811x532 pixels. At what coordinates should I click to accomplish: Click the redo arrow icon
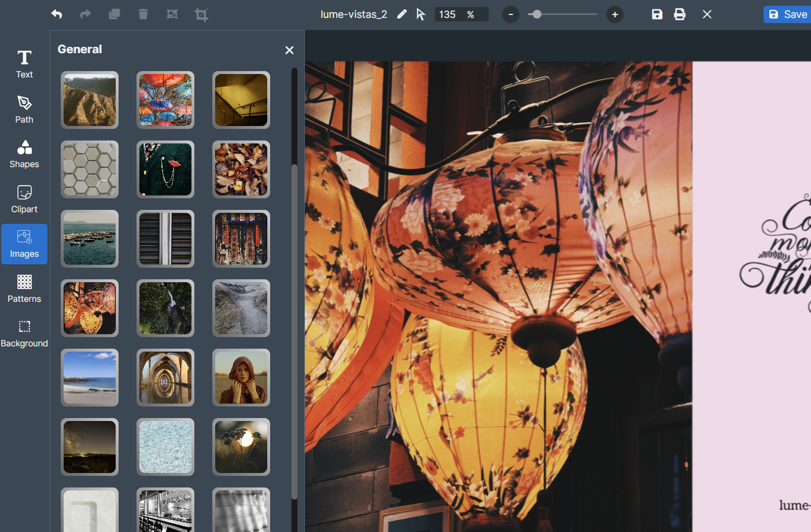point(85,14)
